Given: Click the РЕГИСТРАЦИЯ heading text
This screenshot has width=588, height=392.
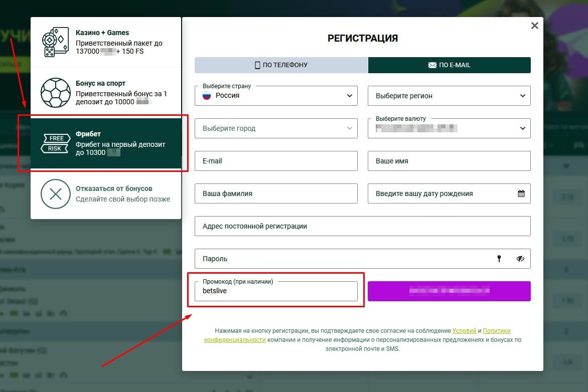Looking at the screenshot, I should point(363,38).
